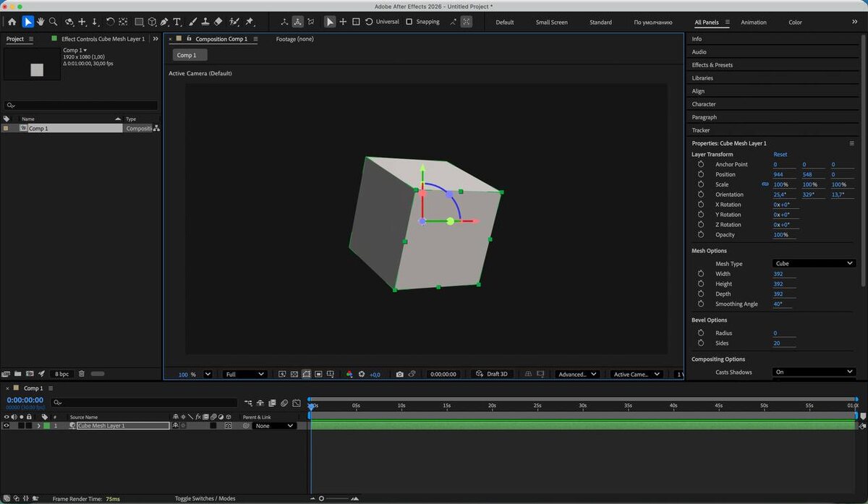Show more workspaces with the double chevron
The height and width of the screenshot is (504, 868).
(855, 22)
